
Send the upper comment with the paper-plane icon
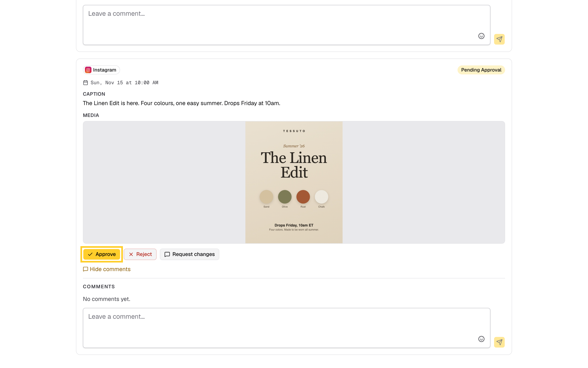click(x=499, y=39)
